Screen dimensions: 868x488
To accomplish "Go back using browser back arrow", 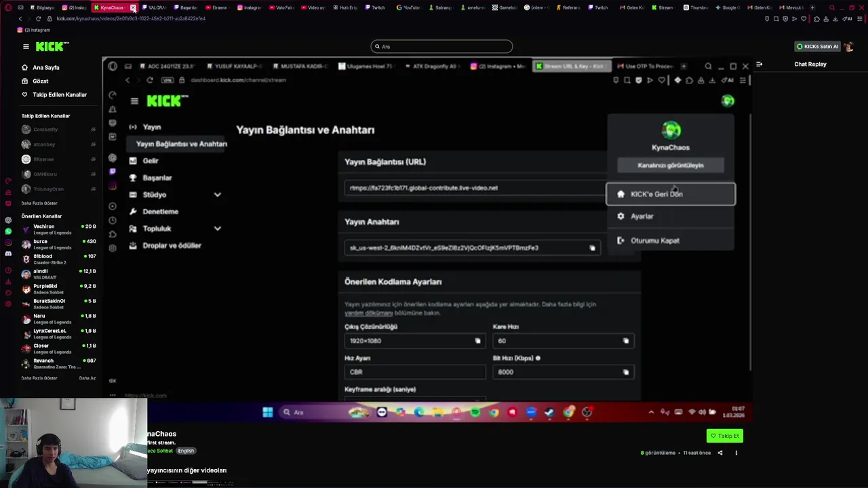I will 20,19.
